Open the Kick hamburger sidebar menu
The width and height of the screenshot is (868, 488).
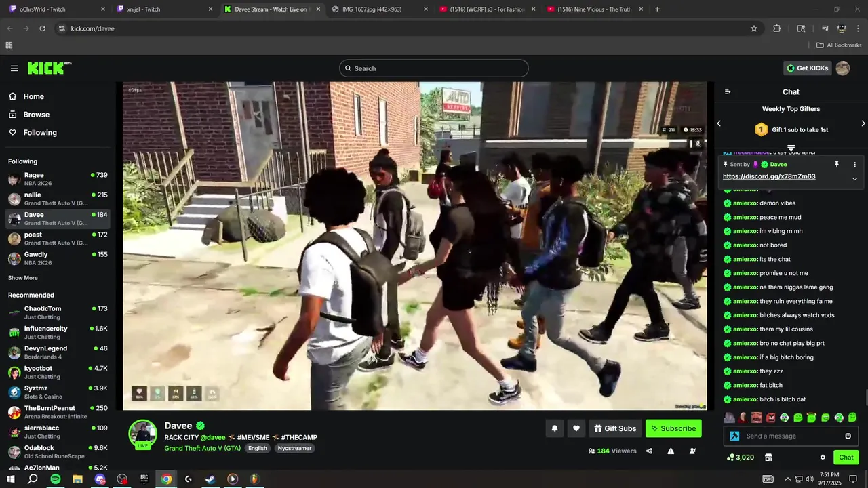click(x=14, y=68)
